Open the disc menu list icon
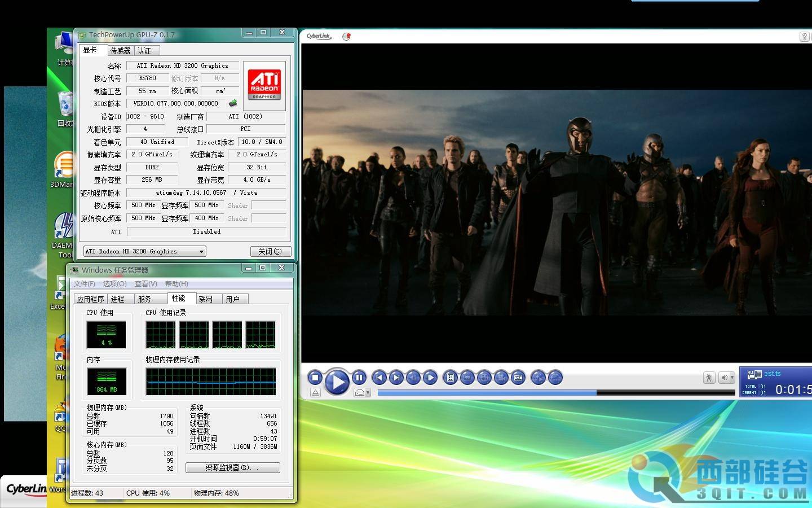The image size is (812, 508). (450, 378)
